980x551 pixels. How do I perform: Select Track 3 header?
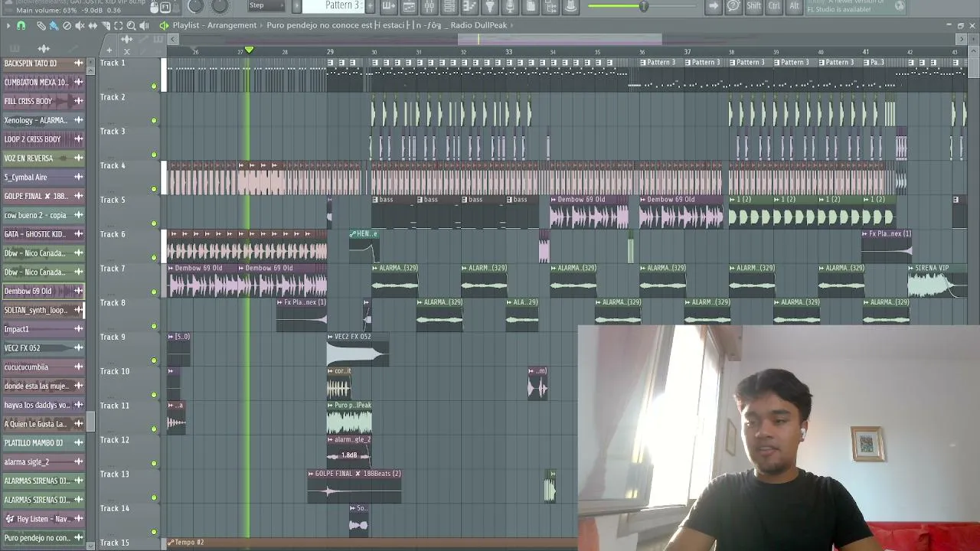click(x=130, y=142)
